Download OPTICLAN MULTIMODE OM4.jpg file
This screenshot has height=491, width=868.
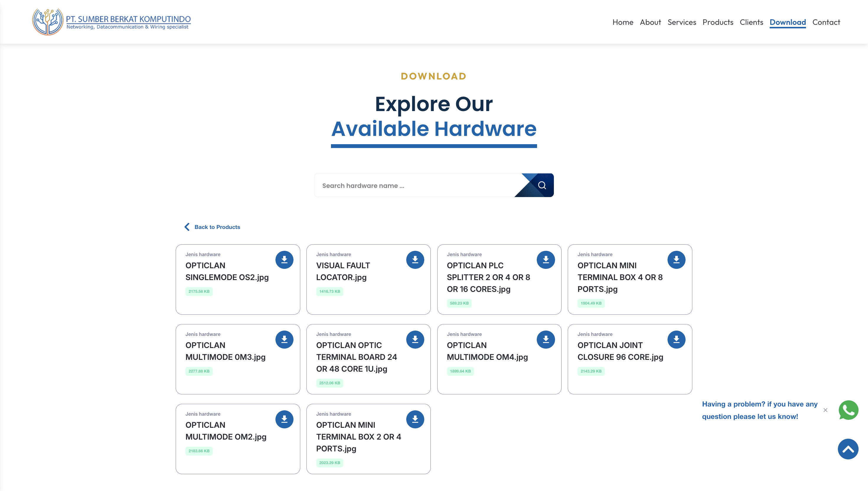pos(546,339)
